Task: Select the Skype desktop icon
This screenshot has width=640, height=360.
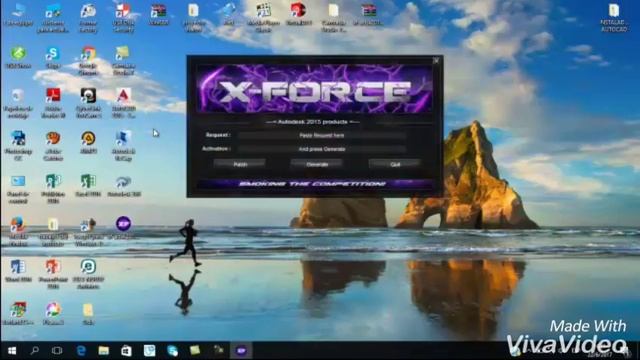Action: [x=53, y=58]
